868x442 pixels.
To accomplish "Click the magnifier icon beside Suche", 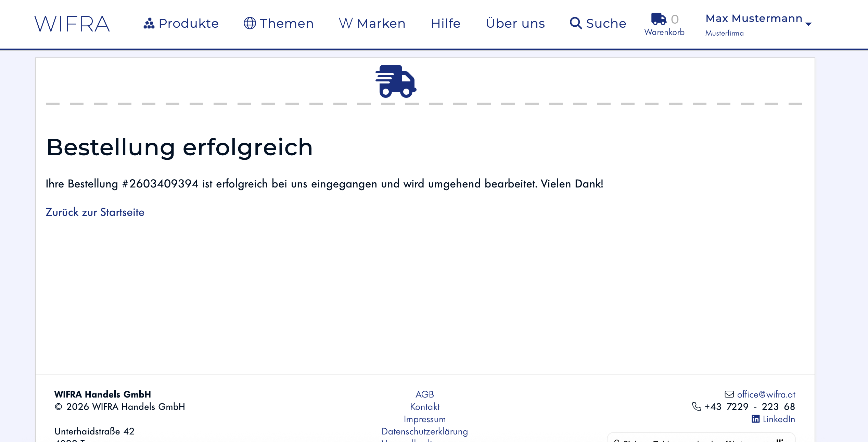I will 576,23.
